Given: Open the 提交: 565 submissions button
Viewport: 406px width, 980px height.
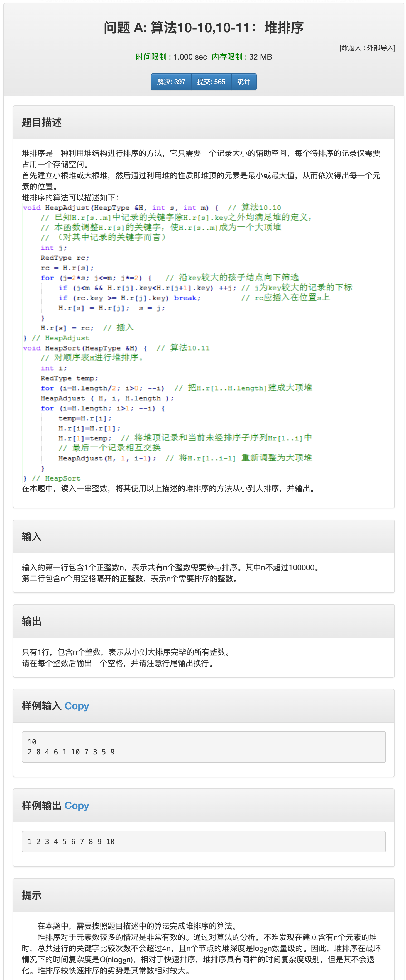Looking at the screenshot, I should coord(211,82).
